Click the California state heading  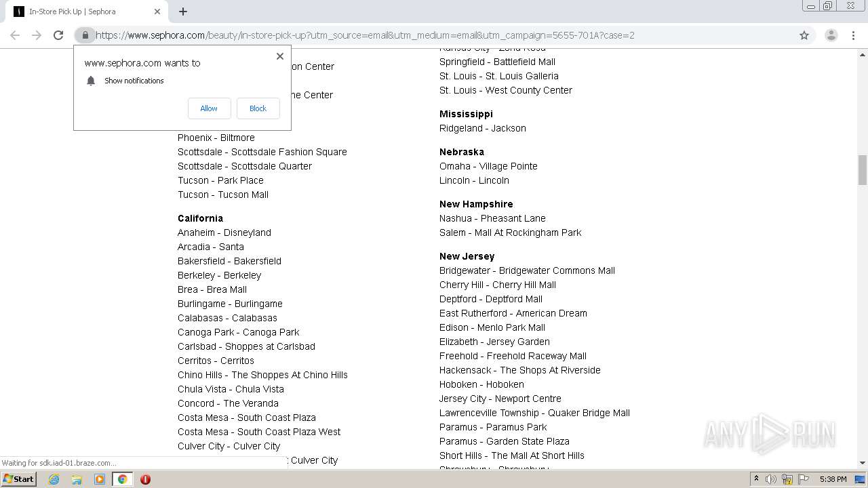tap(200, 218)
